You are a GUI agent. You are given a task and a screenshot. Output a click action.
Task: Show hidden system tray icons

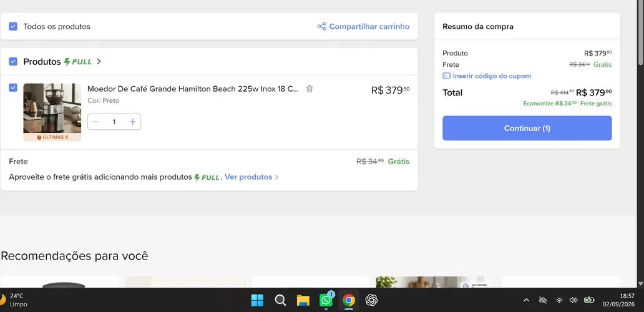point(526,301)
